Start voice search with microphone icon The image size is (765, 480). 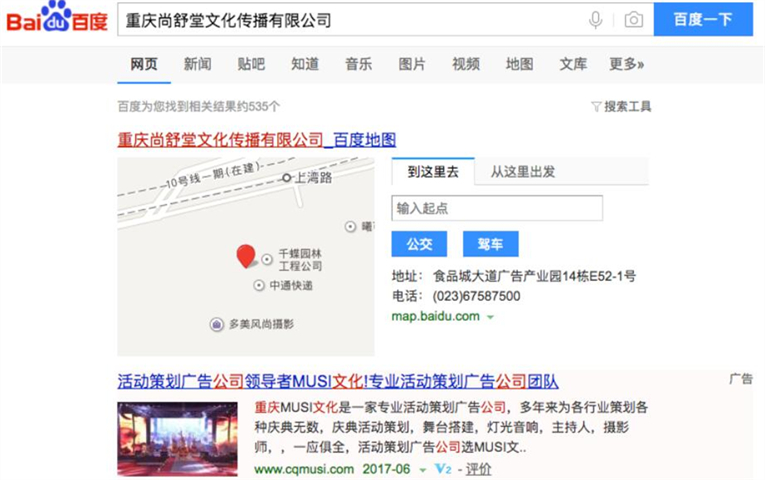(x=595, y=20)
